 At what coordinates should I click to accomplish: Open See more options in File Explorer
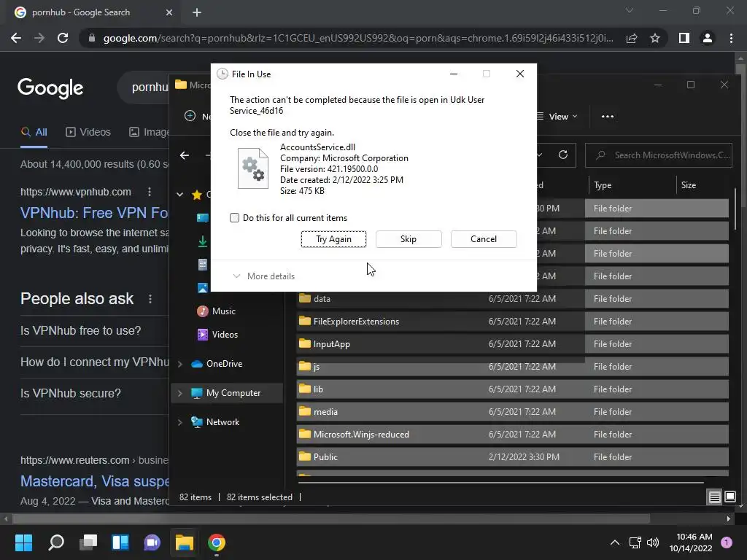click(608, 117)
